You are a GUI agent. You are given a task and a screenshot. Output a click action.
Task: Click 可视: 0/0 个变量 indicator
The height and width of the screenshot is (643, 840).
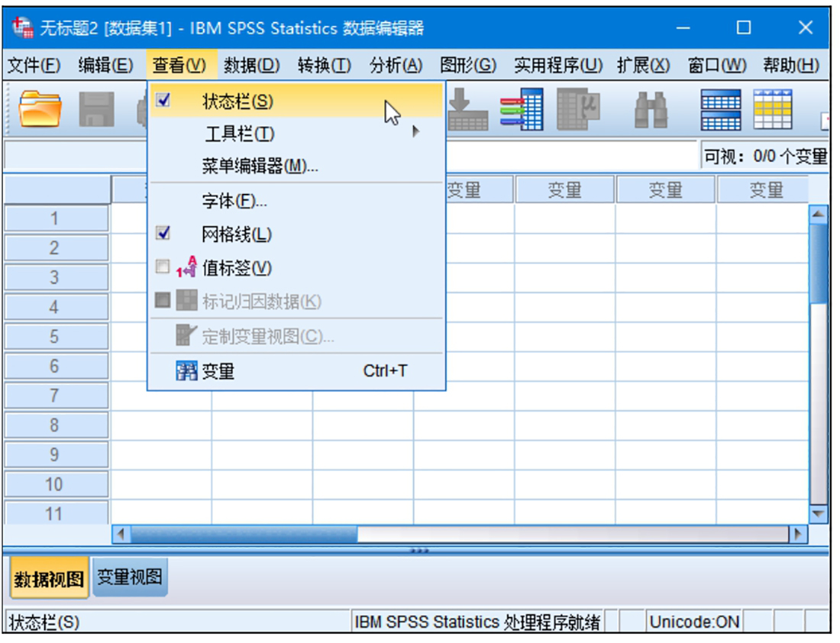765,157
